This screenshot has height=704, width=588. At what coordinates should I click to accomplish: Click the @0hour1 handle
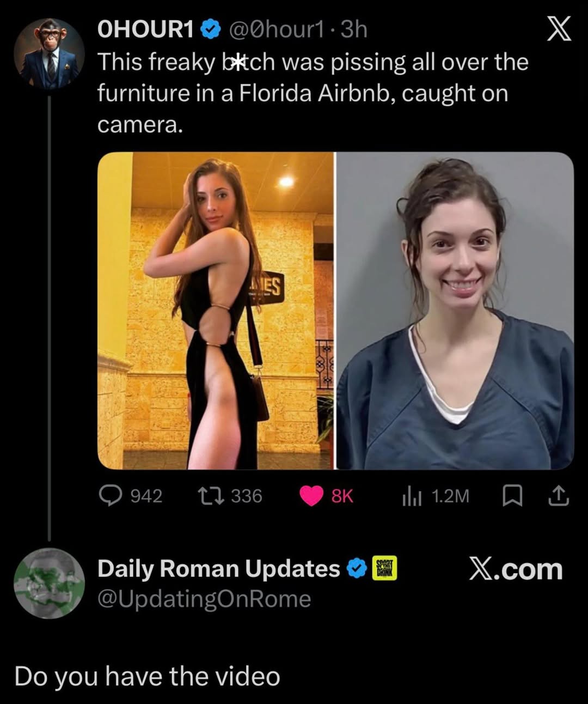click(x=277, y=30)
